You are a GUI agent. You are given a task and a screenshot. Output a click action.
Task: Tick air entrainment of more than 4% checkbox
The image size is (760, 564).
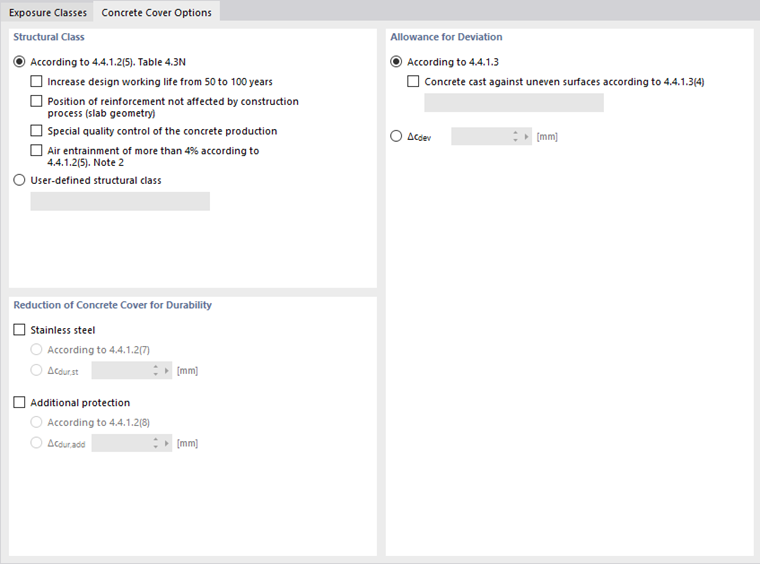click(37, 151)
